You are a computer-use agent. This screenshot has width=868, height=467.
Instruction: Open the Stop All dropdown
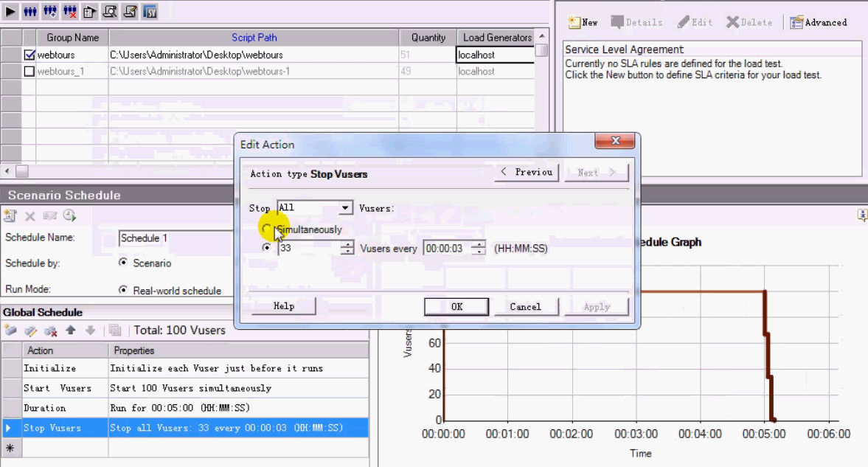pyautogui.click(x=345, y=208)
